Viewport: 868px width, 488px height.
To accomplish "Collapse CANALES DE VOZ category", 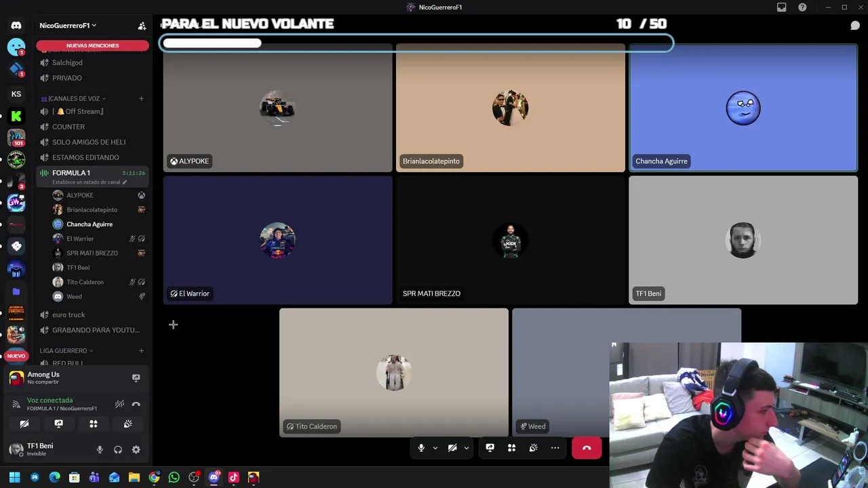I will [74, 98].
